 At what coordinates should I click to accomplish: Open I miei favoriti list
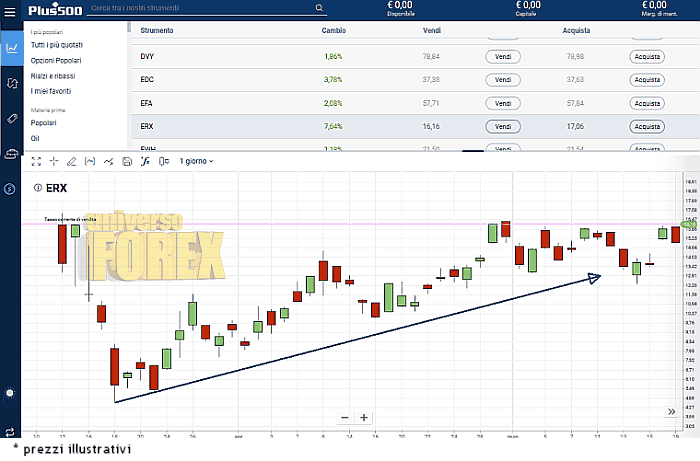[54, 91]
